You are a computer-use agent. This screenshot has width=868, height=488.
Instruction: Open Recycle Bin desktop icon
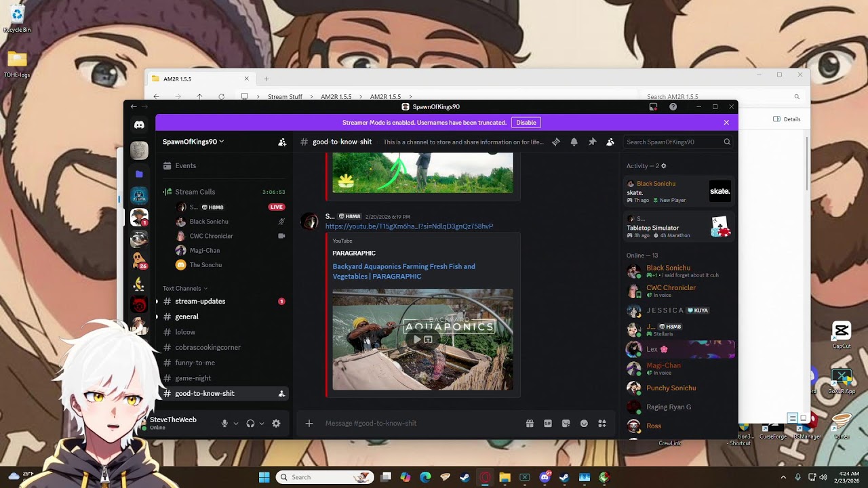click(17, 19)
